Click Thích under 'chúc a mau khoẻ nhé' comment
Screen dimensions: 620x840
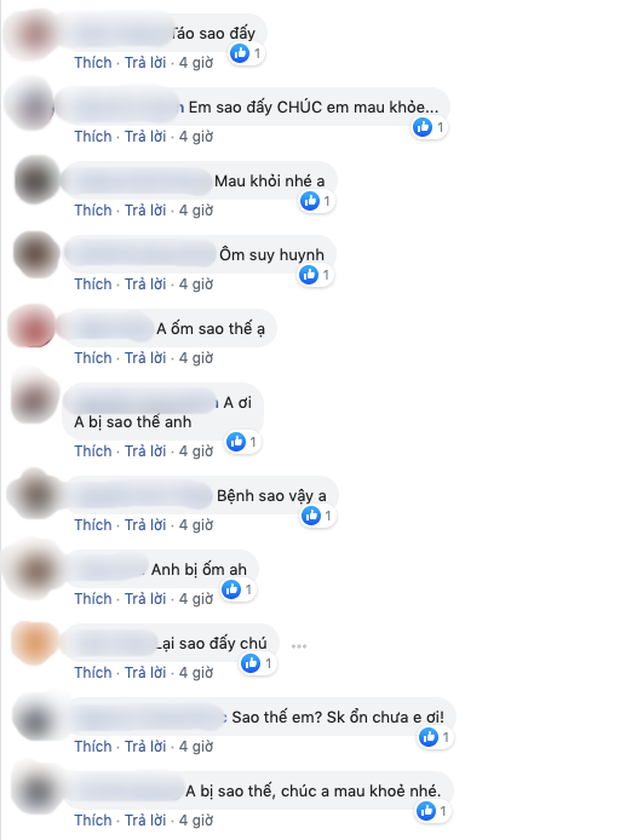point(93,820)
